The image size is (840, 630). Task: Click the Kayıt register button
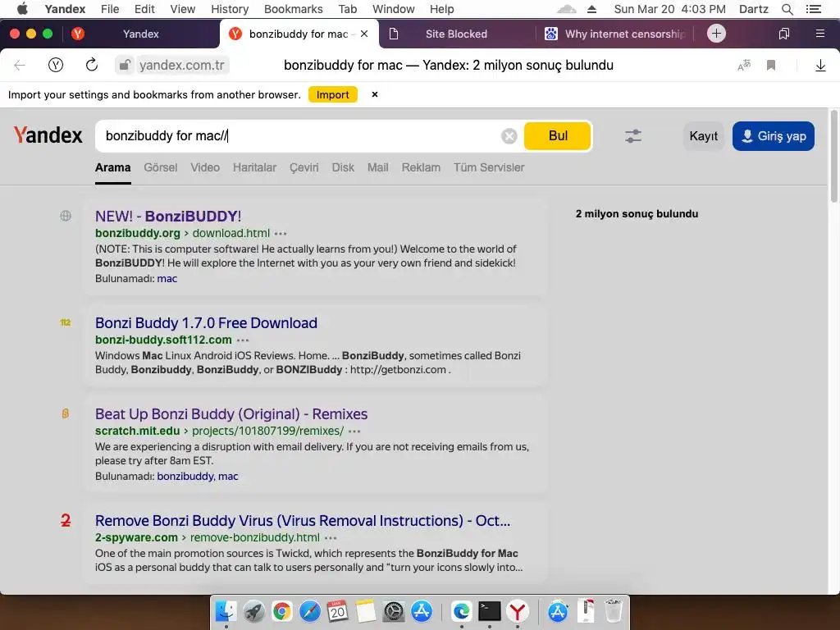pyautogui.click(x=703, y=136)
